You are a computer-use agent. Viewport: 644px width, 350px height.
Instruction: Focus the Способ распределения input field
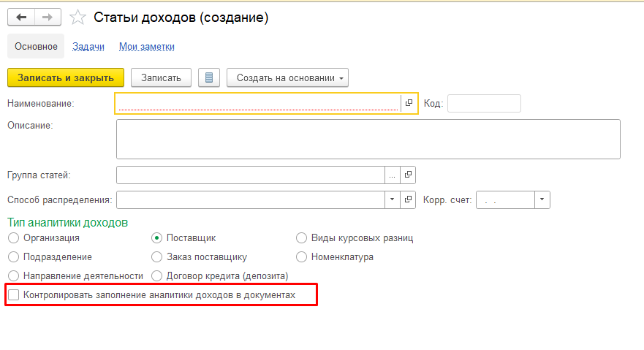pyautogui.click(x=251, y=199)
